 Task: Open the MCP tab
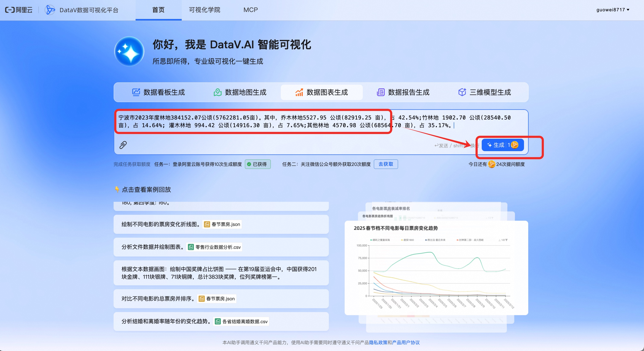tap(250, 10)
